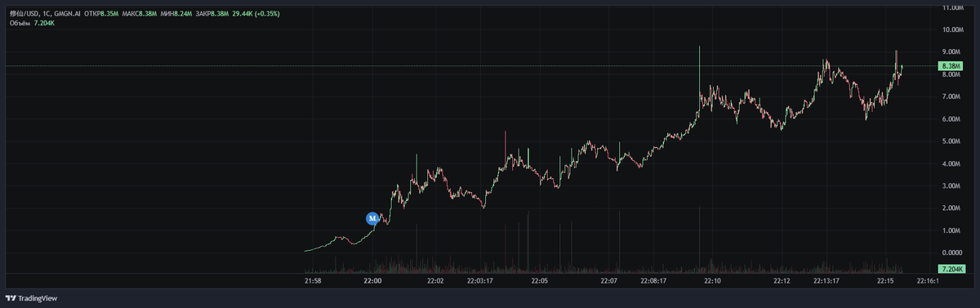980x308 pixels.
Task: Click the 22:05 time axis label
Action: tap(539, 280)
